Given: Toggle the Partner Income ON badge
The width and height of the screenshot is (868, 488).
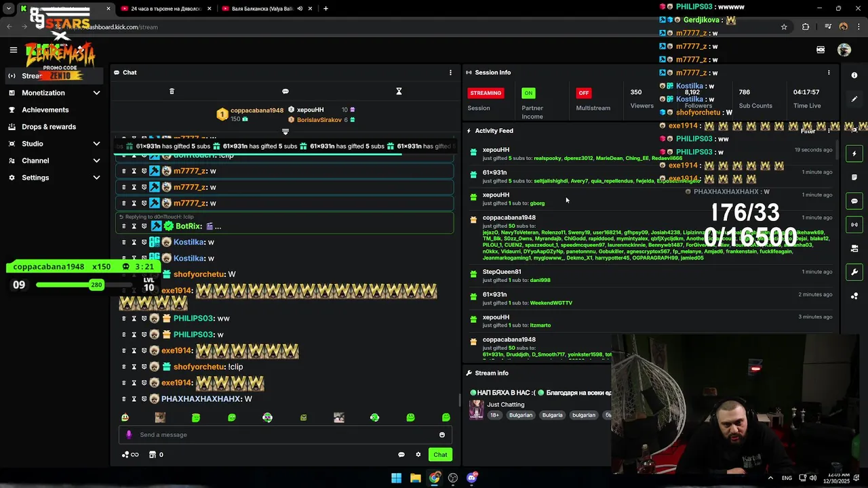Looking at the screenshot, I should [528, 93].
